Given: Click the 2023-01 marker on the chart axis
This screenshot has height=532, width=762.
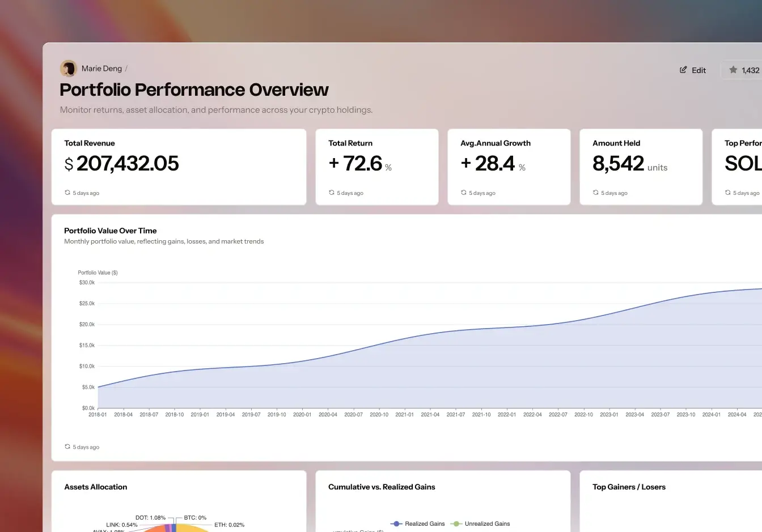Looking at the screenshot, I should [609, 414].
